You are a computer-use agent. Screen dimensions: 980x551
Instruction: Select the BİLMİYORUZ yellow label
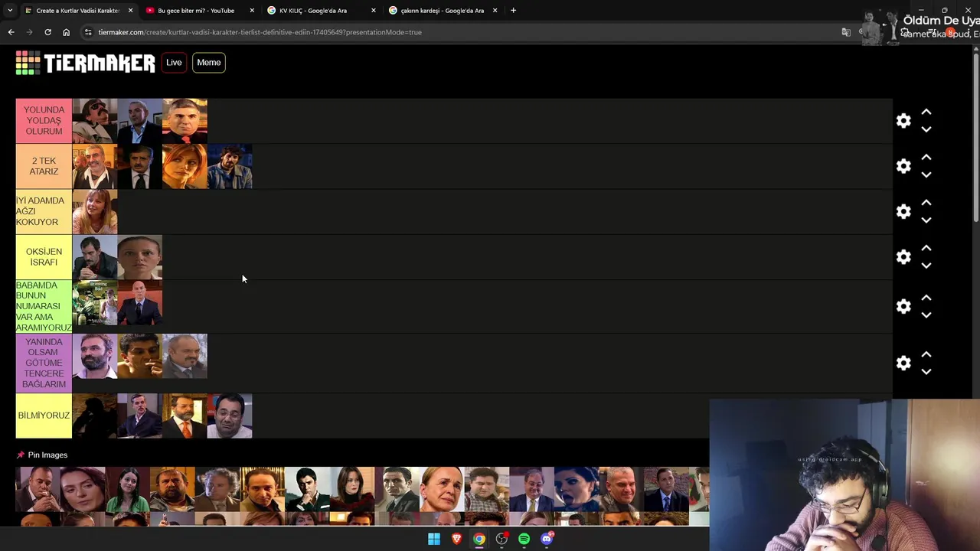[x=44, y=416]
